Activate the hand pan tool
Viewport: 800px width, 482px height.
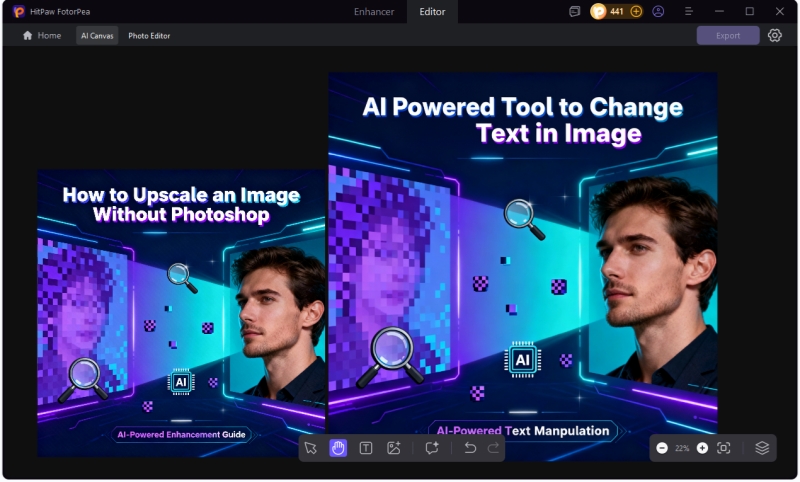tap(338, 448)
